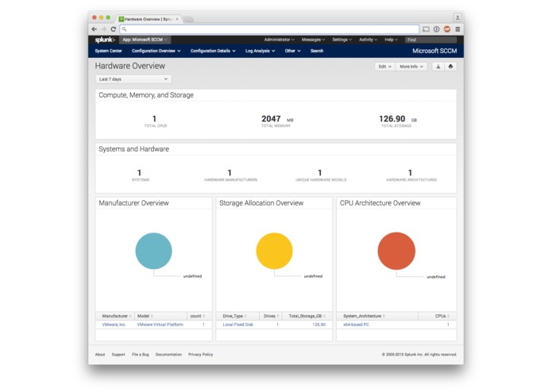Click the Hardware Architectures count
Screen dimensions: 552x392
pyautogui.click(x=410, y=173)
